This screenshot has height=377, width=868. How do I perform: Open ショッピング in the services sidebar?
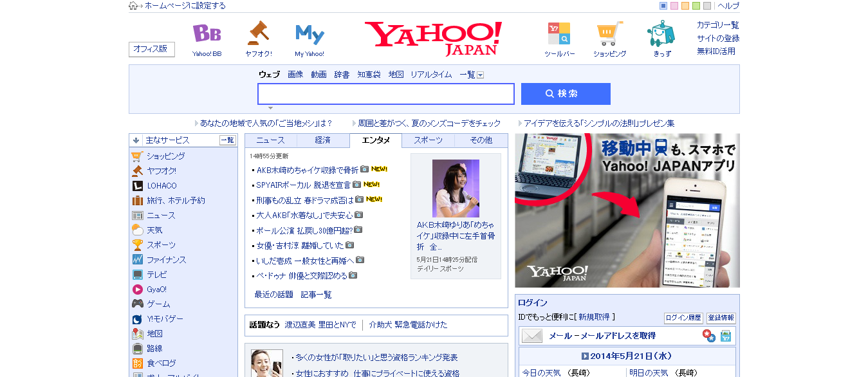coord(165,156)
